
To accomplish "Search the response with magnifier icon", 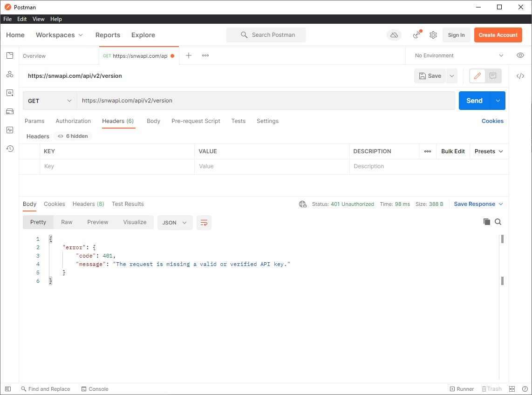I will pos(498,222).
